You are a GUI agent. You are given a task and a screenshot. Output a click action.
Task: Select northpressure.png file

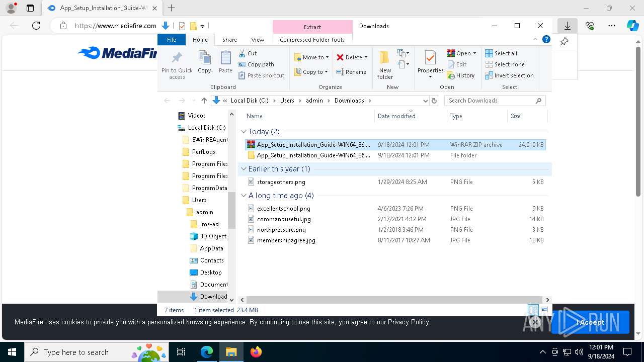tap(395, 230)
